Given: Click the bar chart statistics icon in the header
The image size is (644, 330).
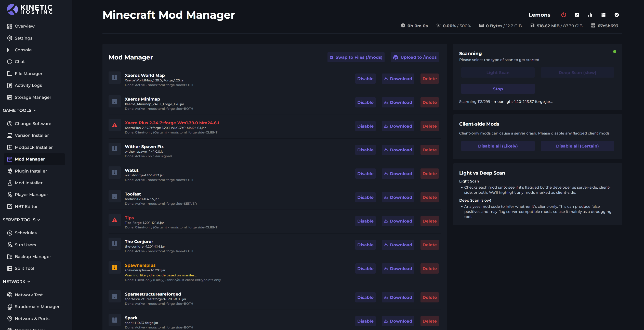Looking at the screenshot, I should (x=590, y=15).
